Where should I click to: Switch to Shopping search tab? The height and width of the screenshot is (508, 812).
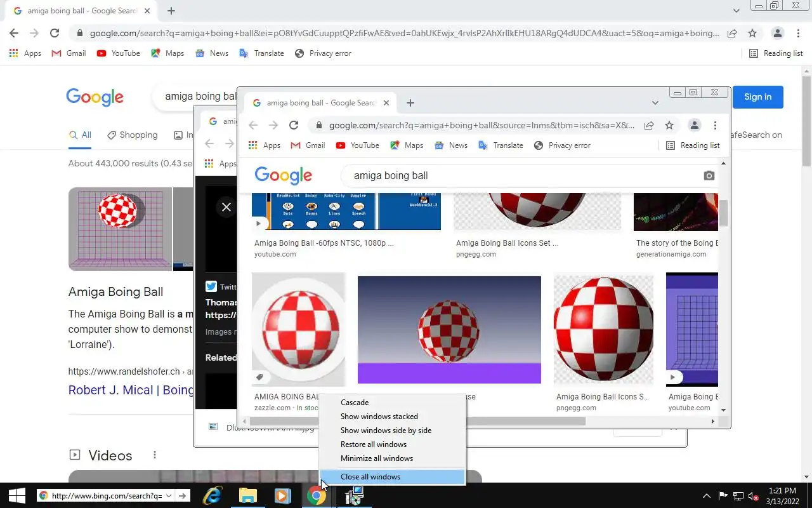pyautogui.click(x=132, y=135)
